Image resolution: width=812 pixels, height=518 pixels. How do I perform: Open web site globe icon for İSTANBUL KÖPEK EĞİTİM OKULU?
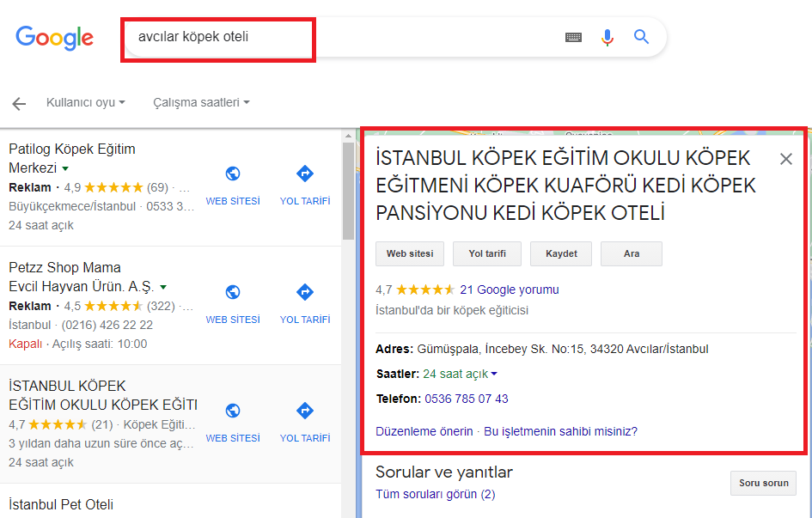[233, 411]
